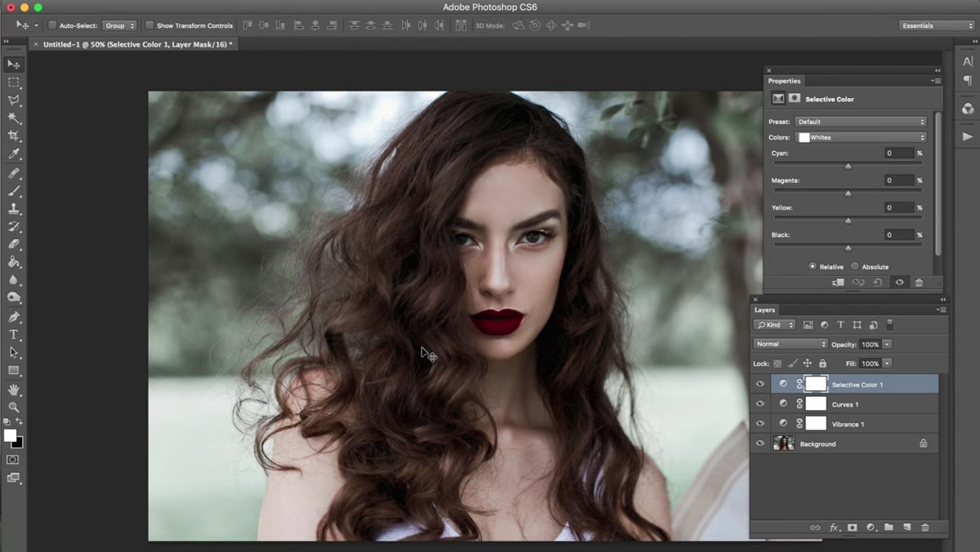
Task: Select the Untitled-1 document tab
Action: 132,44
